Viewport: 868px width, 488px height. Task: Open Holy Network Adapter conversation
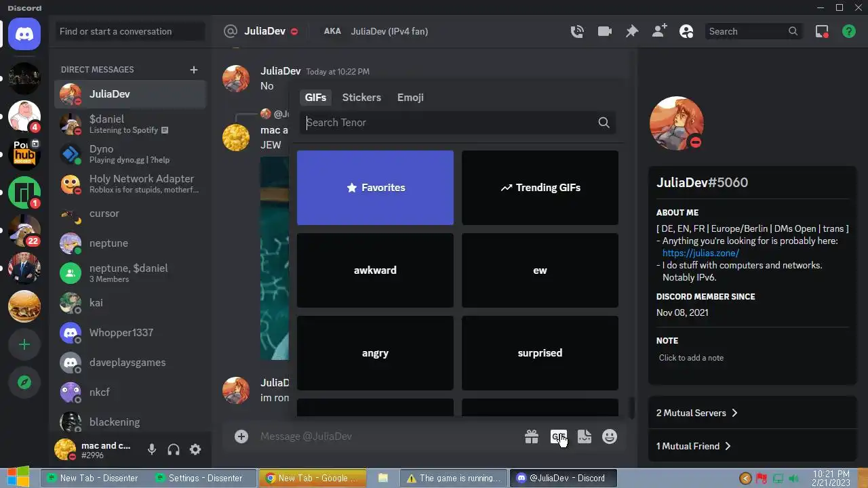pos(130,184)
